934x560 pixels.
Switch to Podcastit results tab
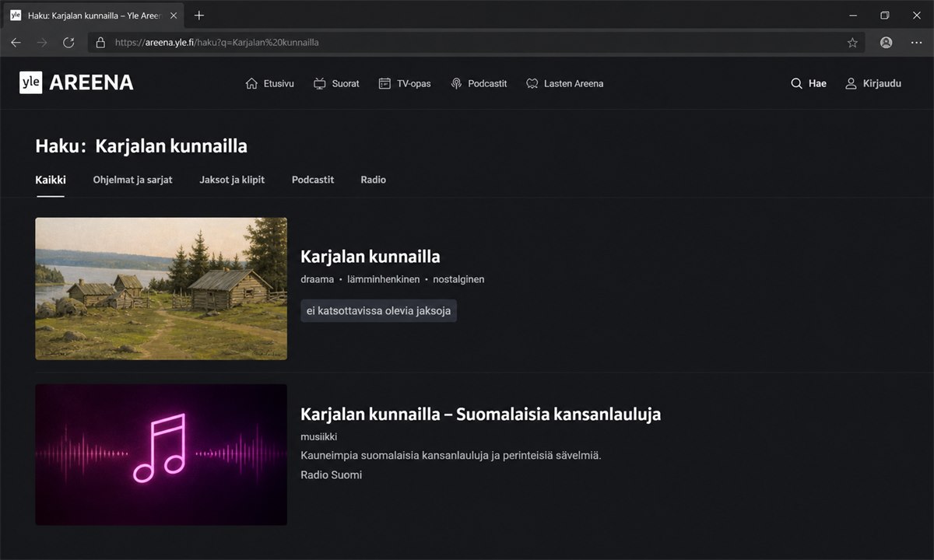pos(313,180)
